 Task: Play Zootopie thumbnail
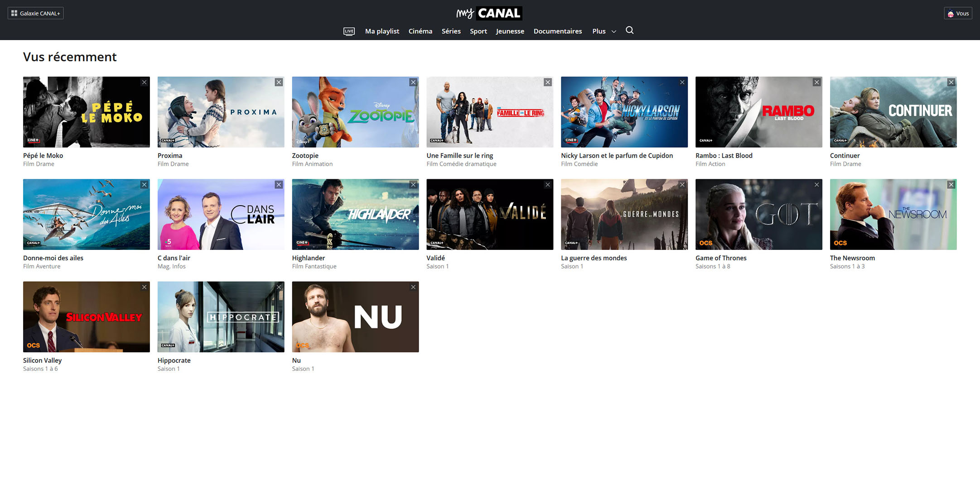click(355, 112)
